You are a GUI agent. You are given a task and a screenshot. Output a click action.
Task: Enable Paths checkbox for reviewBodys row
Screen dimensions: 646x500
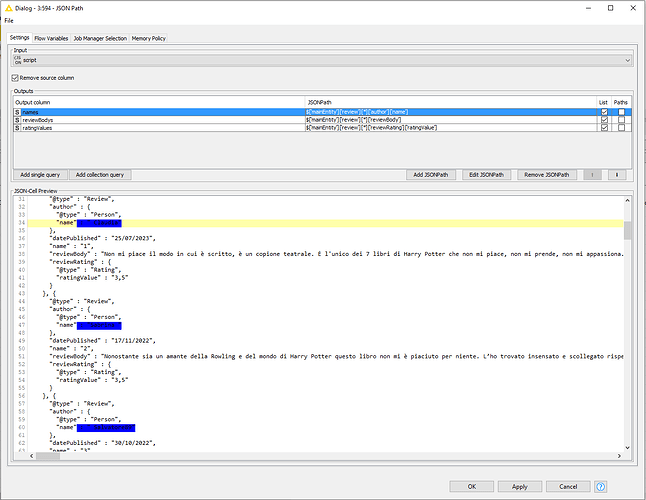[x=621, y=120]
